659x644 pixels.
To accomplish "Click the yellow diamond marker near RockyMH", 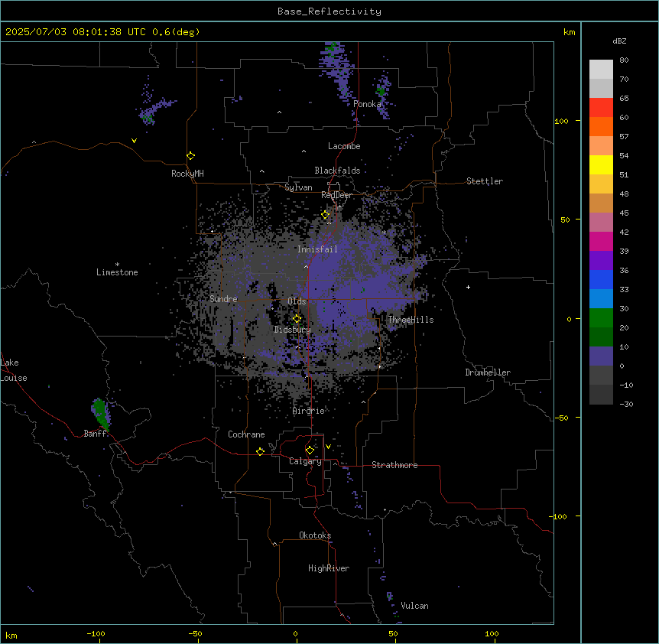I will point(191,156).
